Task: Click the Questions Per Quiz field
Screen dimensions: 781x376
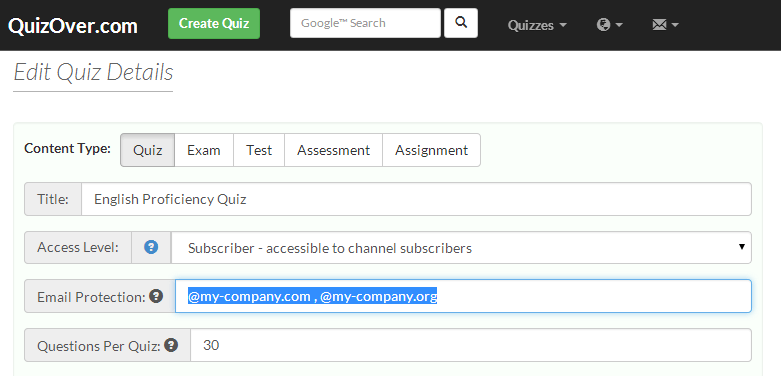Action: click(471, 345)
